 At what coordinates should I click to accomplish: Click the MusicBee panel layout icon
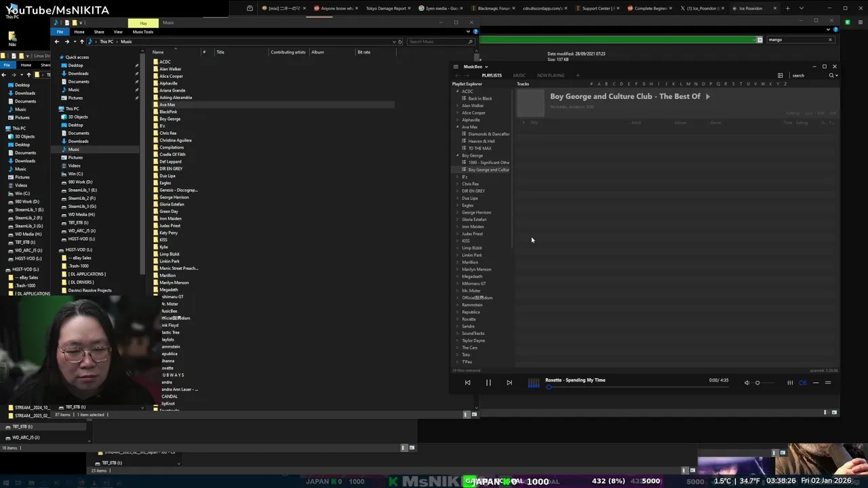(780, 75)
